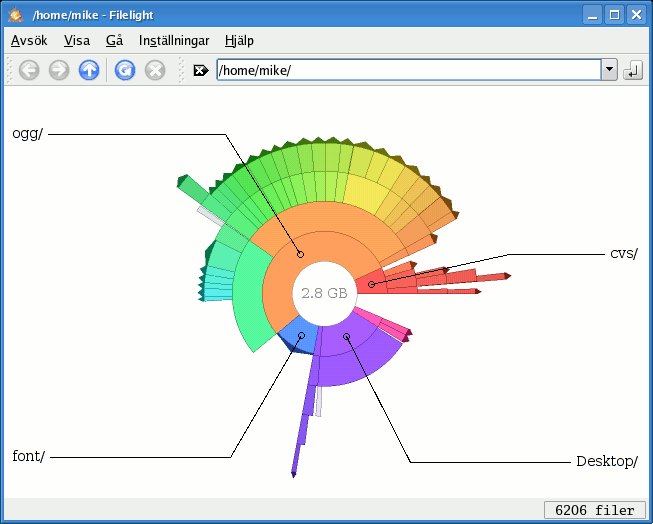
Task: Click the Filelight app icon in title bar
Action: point(16,15)
